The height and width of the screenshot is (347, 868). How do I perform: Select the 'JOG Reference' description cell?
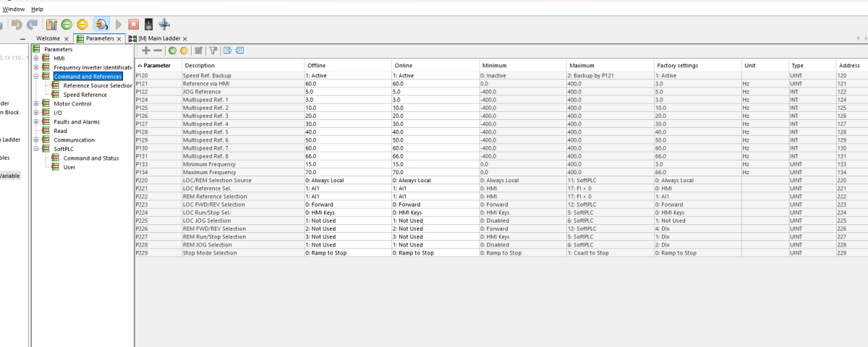pyautogui.click(x=242, y=92)
